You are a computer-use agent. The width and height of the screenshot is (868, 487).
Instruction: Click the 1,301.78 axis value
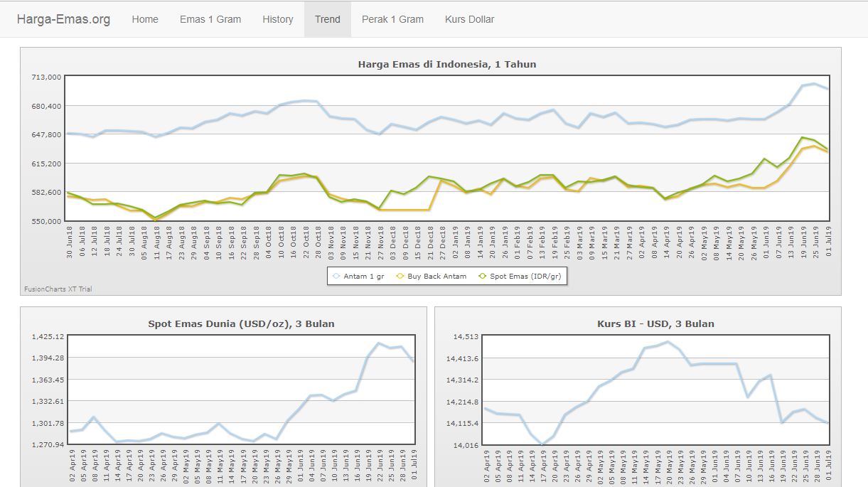coord(48,424)
